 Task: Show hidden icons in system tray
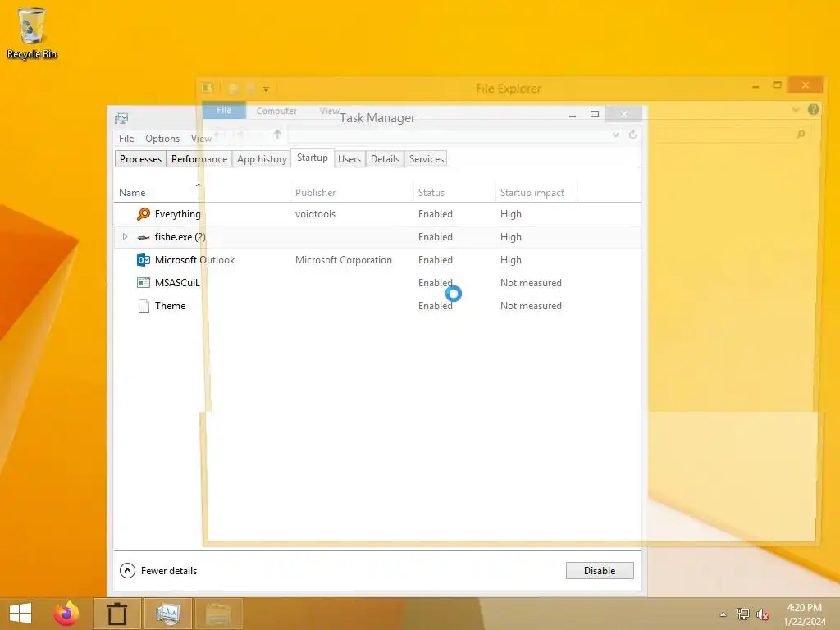(x=724, y=614)
